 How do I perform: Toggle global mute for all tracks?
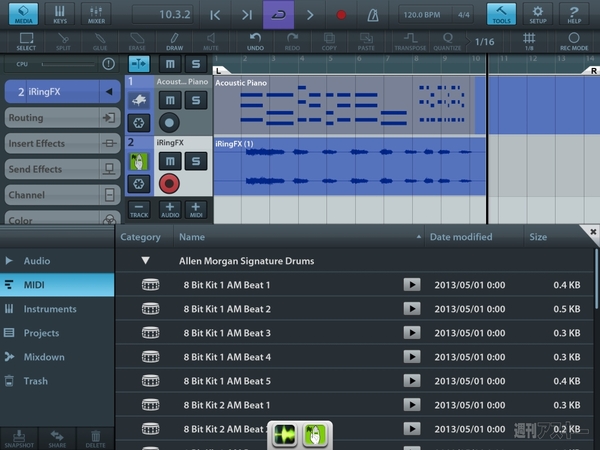click(x=170, y=64)
